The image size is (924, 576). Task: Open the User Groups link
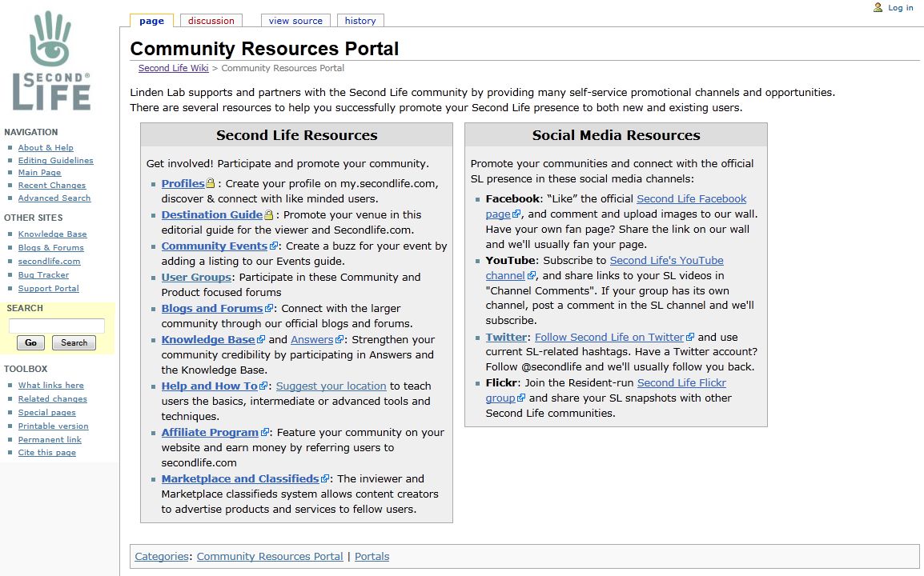tap(196, 277)
